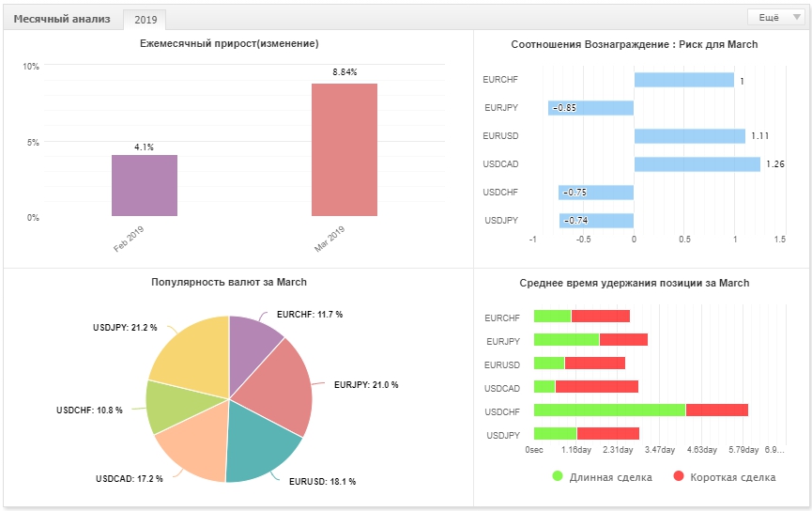This screenshot has width=812, height=511.
Task: Click the Популярность валют за March title
Action: (x=229, y=283)
